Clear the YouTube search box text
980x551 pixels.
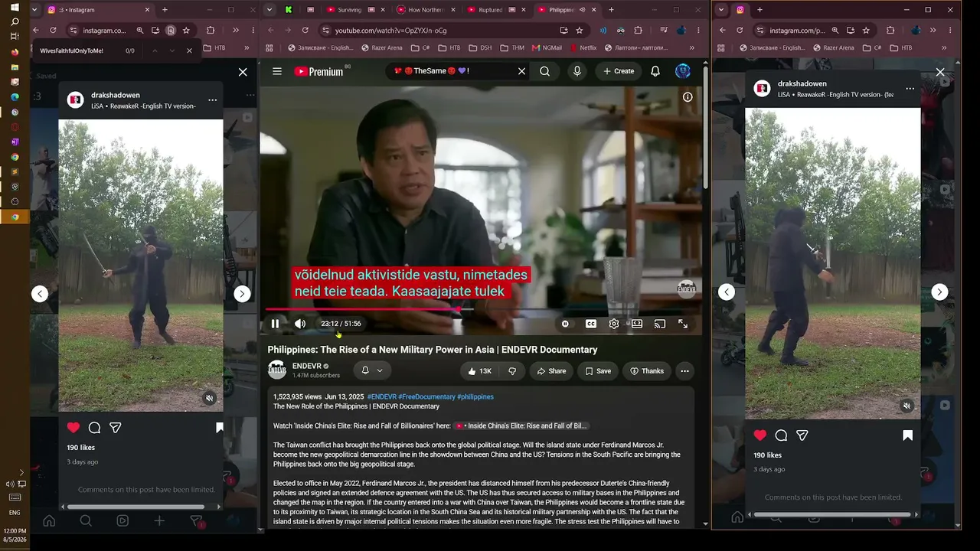521,71
